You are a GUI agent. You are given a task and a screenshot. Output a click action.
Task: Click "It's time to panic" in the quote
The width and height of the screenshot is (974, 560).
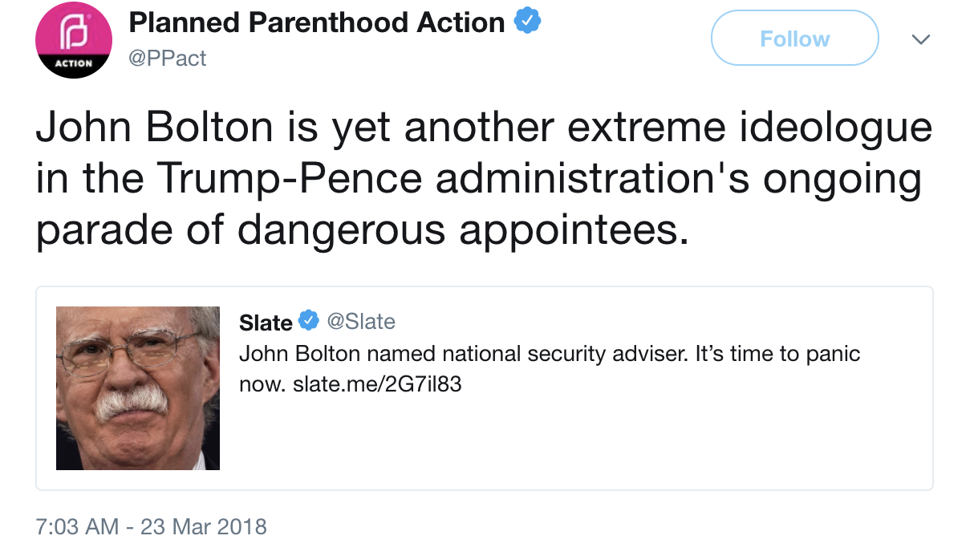(777, 354)
